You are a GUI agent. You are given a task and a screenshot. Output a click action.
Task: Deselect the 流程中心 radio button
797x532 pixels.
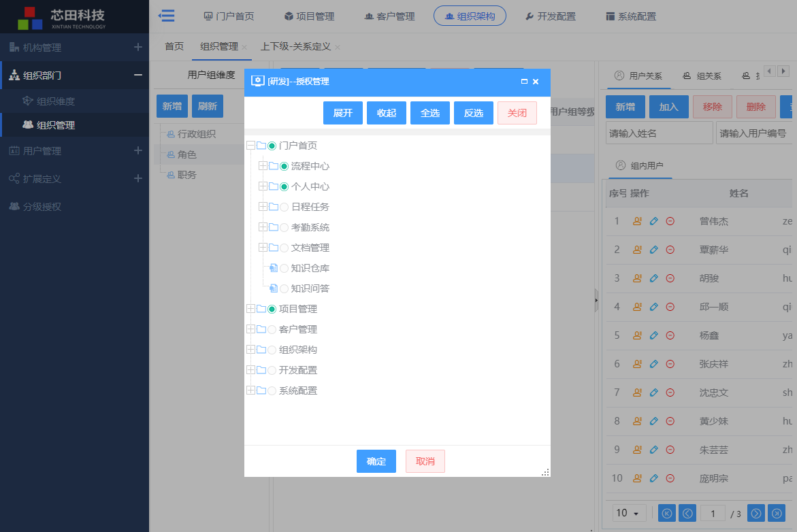[x=284, y=166]
